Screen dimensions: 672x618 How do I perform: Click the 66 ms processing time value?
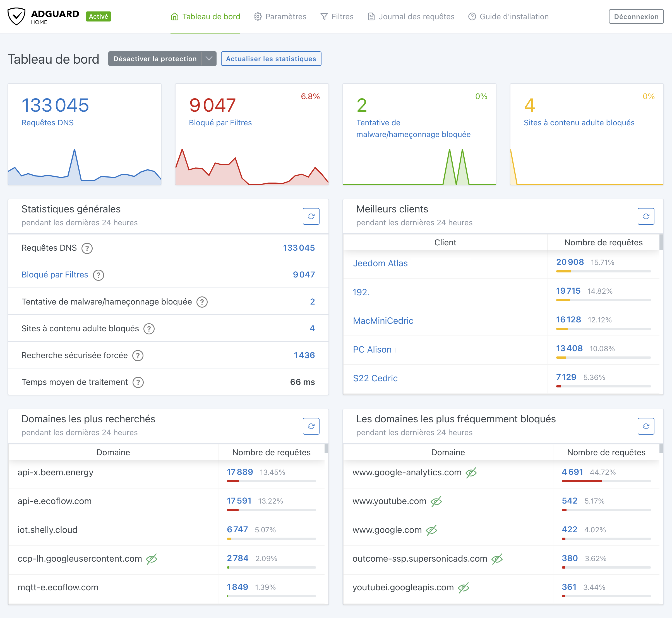(302, 382)
